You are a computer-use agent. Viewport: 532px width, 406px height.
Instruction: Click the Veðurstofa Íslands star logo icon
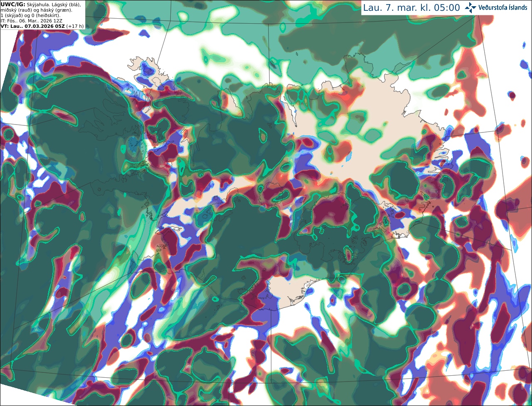[470, 7]
